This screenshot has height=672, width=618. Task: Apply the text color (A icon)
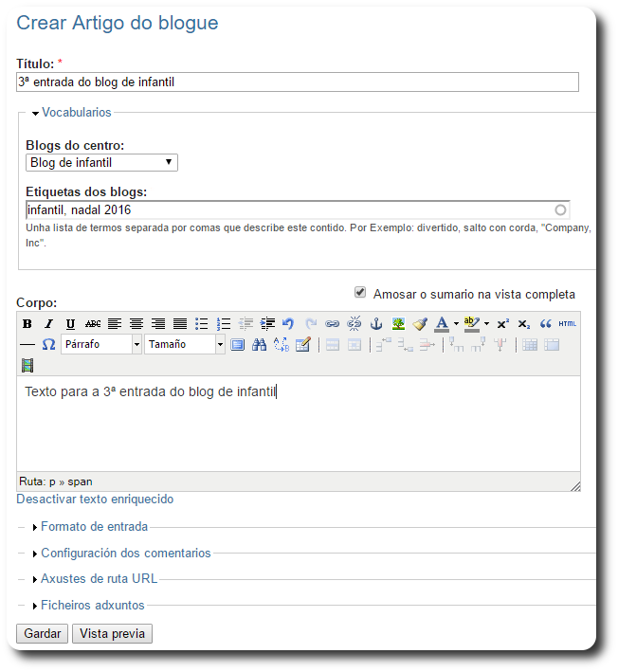click(x=442, y=324)
